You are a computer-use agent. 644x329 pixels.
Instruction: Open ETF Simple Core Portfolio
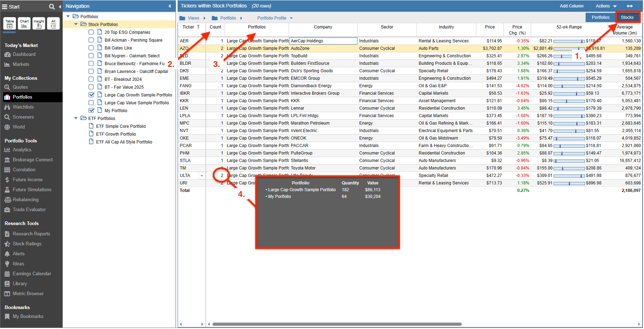[121, 126]
